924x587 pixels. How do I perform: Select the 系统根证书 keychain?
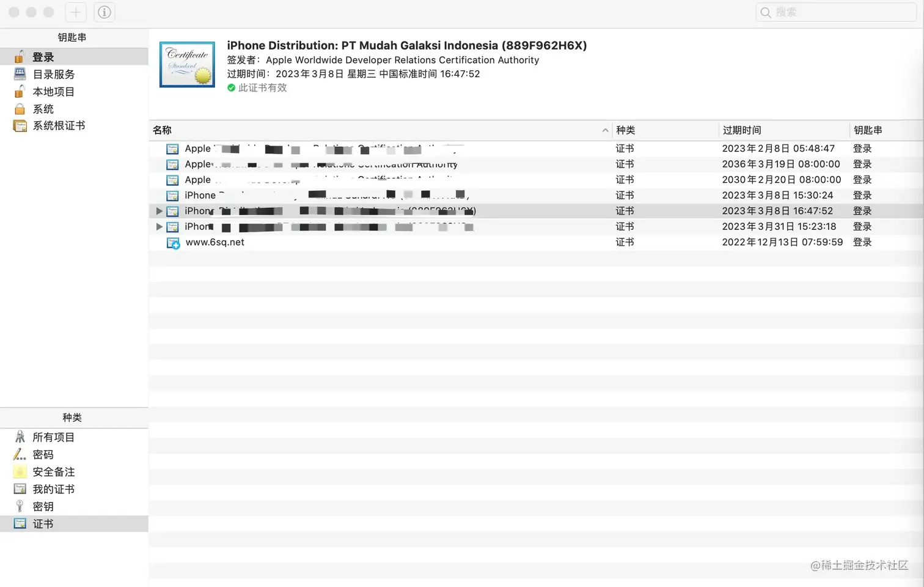pyautogui.click(x=74, y=126)
